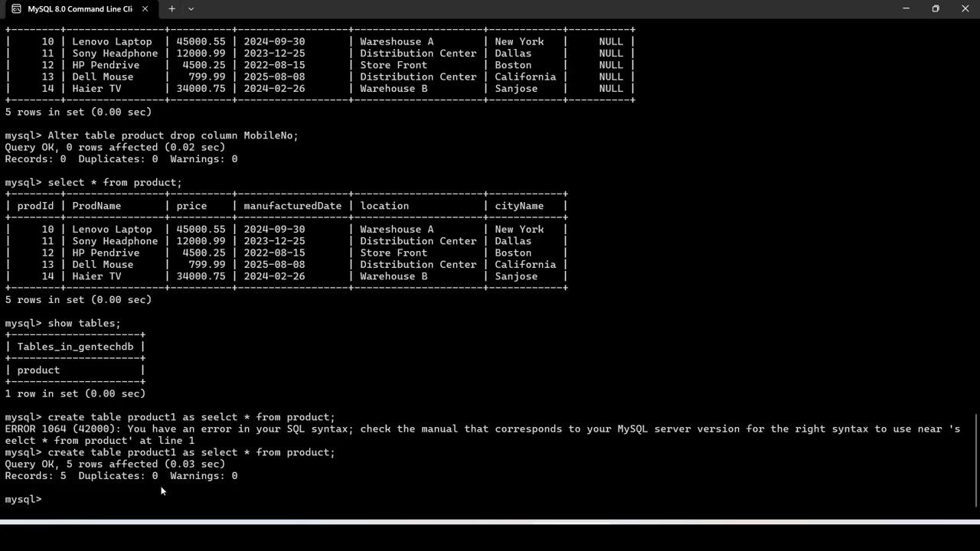Click NULL value in top table's Haier TV row
Image resolution: width=980 pixels, height=551 pixels.
pyautogui.click(x=611, y=89)
